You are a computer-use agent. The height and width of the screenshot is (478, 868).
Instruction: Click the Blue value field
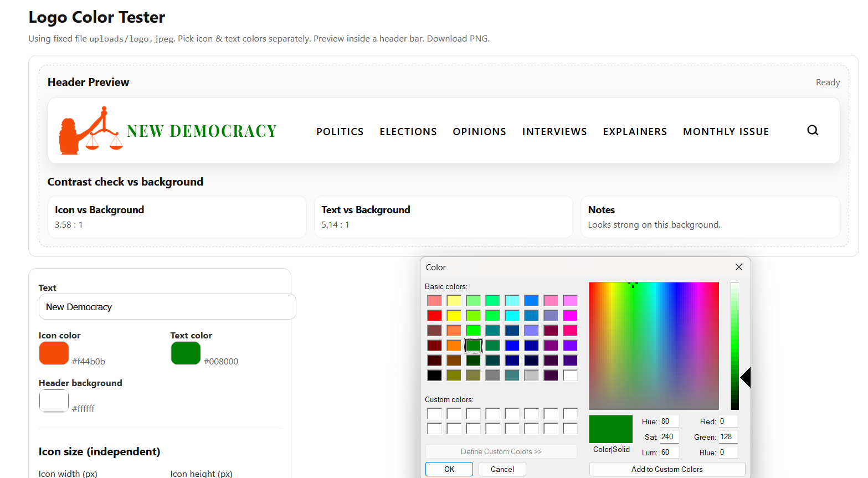(728, 453)
